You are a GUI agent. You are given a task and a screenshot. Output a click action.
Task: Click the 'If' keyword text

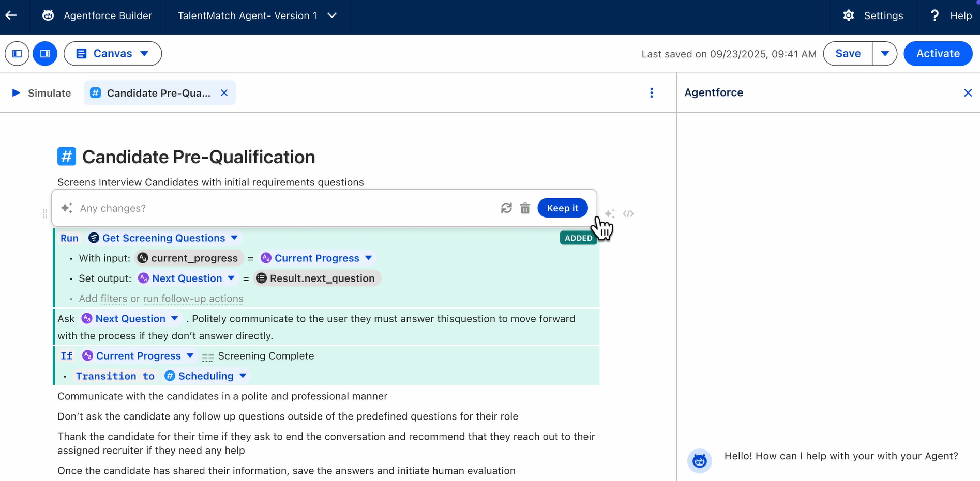pyautogui.click(x=67, y=356)
